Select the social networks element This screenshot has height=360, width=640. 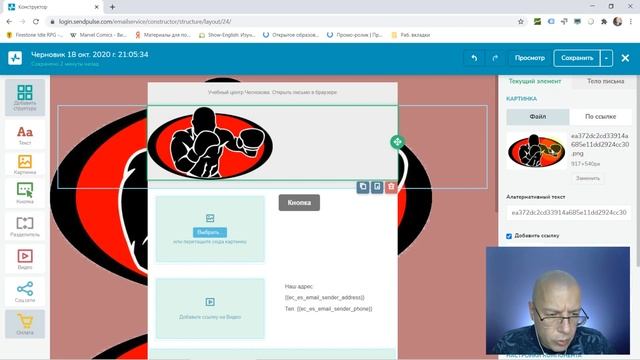coord(25,292)
